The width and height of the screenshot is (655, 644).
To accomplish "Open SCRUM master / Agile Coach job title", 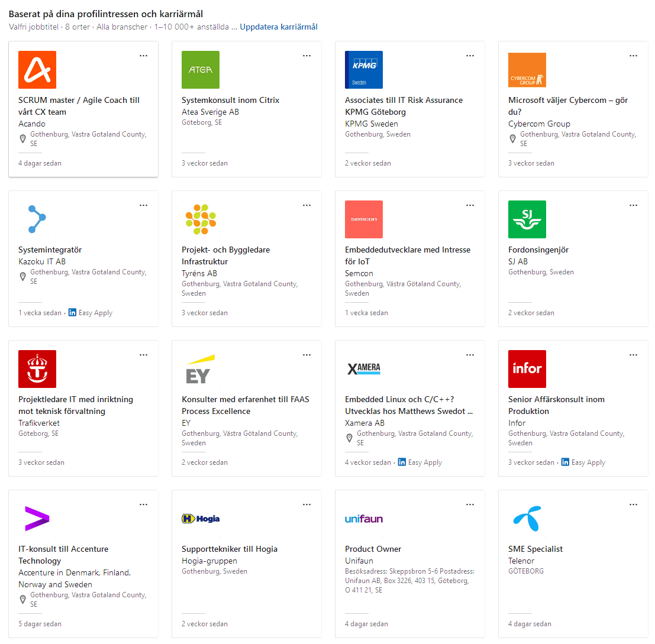I will (79, 106).
